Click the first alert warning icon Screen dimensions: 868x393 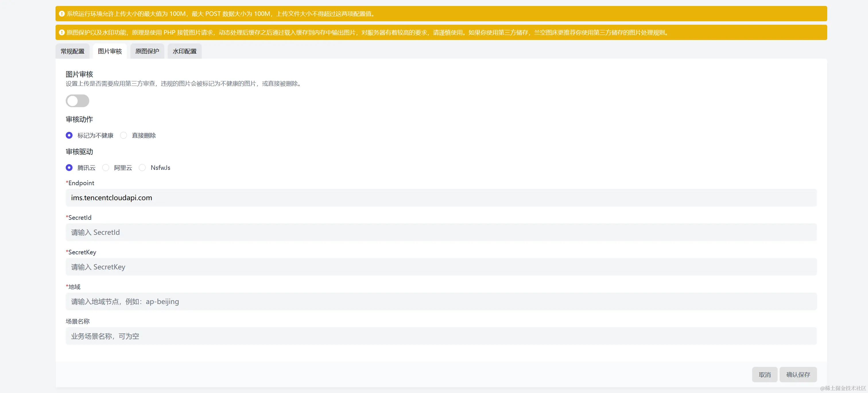(x=62, y=14)
